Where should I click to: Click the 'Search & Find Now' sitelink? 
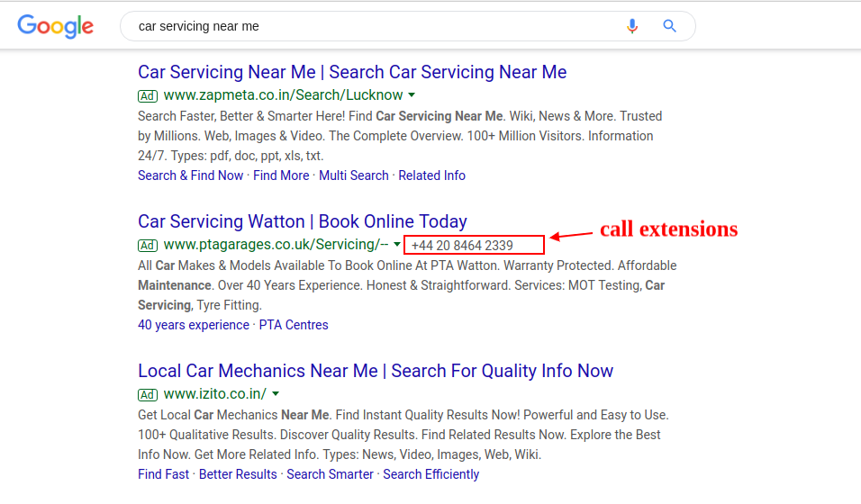pyautogui.click(x=190, y=175)
